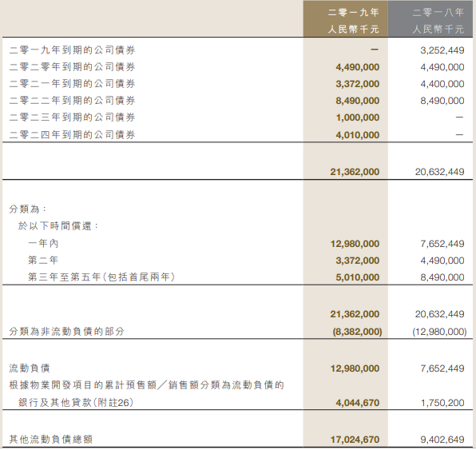This screenshot has width=476, height=450.
Task: Select 人民幣千元 under the 二零一八年 header
Action: pyautogui.click(x=438, y=29)
